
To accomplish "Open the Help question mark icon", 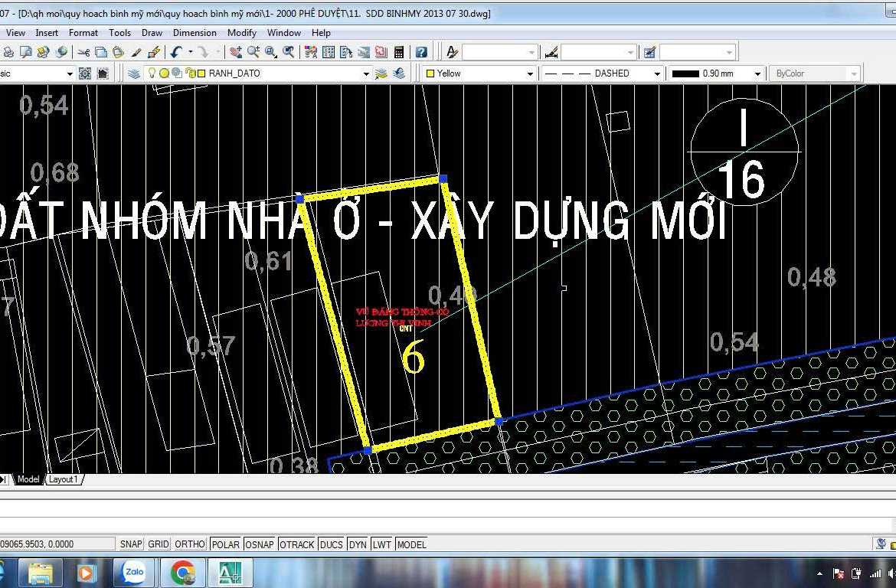I will [421, 52].
